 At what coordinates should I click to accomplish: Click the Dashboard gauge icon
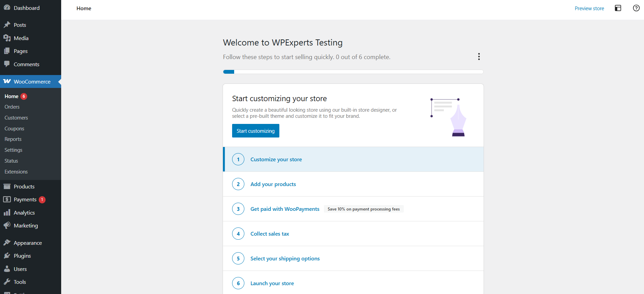tap(7, 7)
